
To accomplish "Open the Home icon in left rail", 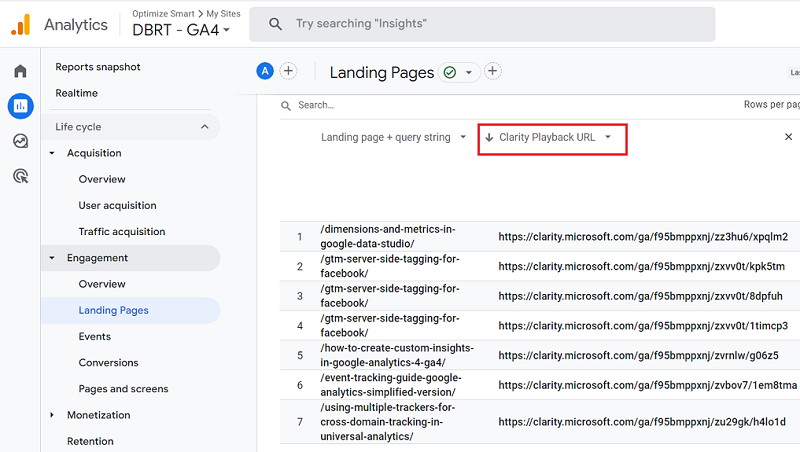I will pyautogui.click(x=20, y=71).
